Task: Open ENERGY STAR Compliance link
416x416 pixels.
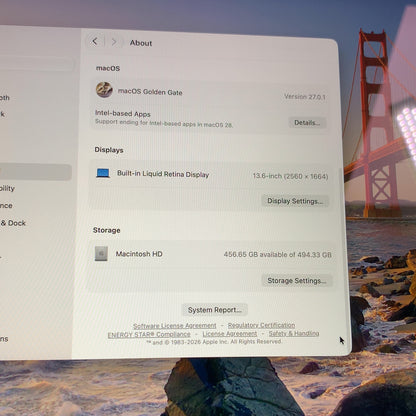Action: point(149,334)
